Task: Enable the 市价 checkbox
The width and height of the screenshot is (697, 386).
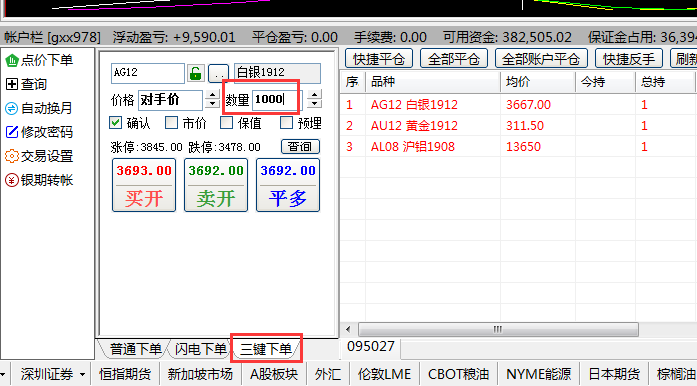Action: [171, 123]
